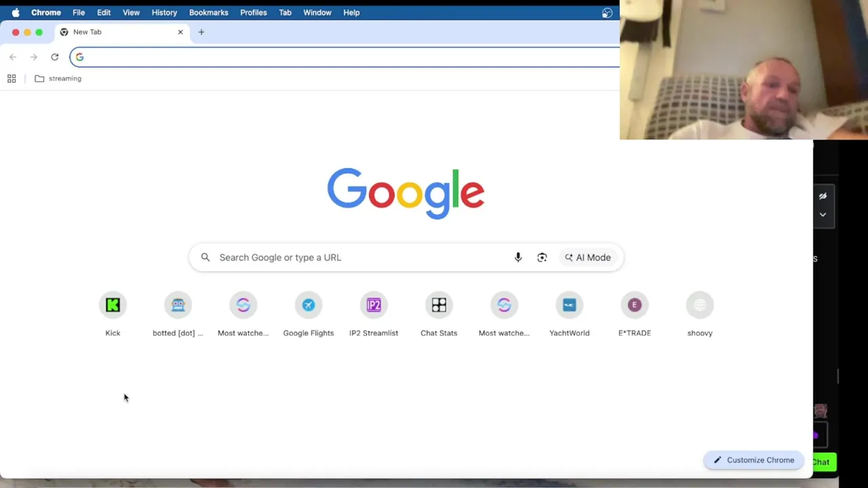The width and height of the screenshot is (868, 488).
Task: Click the Google icon in address bar
Action: [x=79, y=57]
